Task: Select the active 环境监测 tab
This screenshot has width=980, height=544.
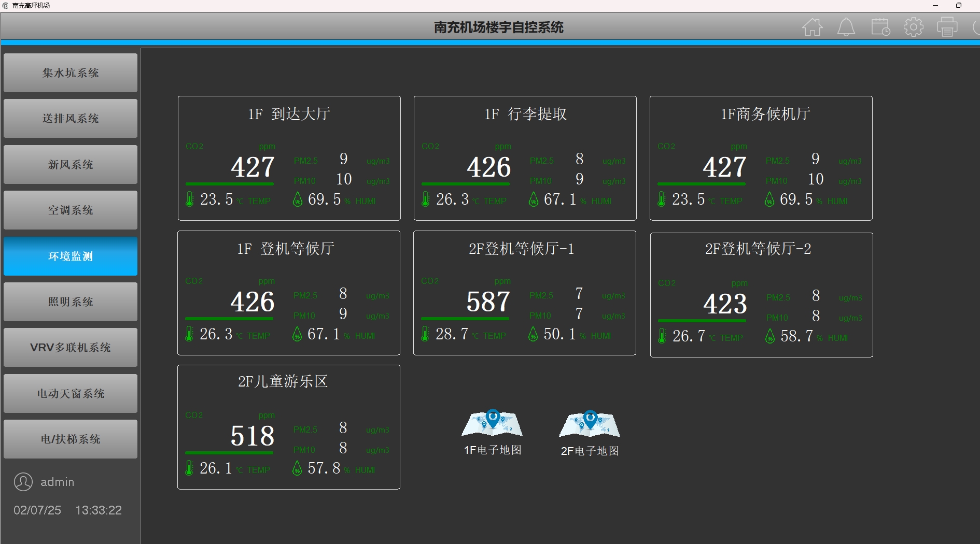Action: [x=71, y=256]
